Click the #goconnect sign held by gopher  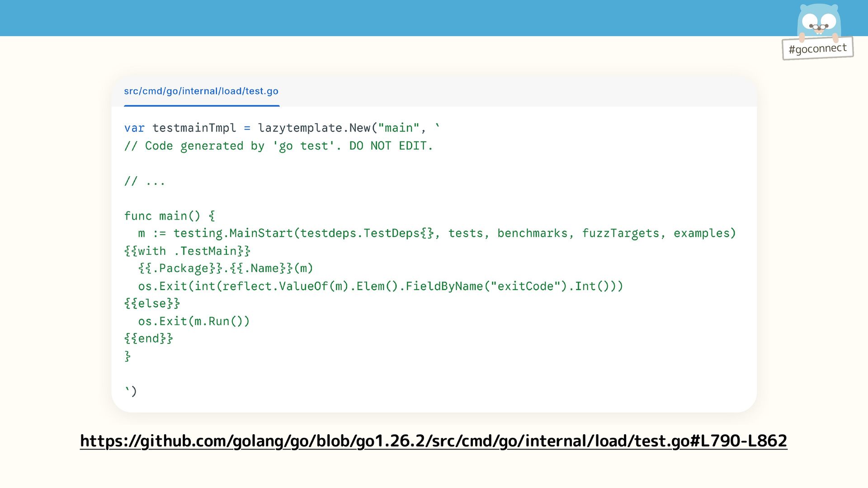click(x=817, y=48)
